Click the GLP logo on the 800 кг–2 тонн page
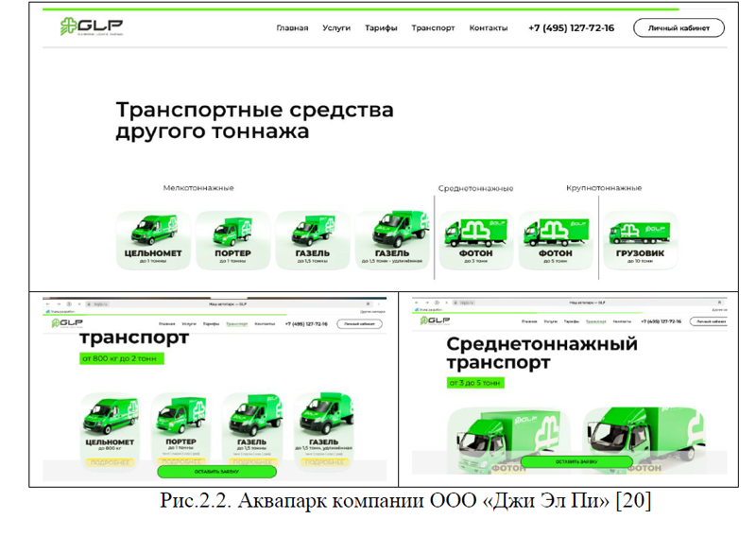This screenshot has width=756, height=554. [67, 323]
